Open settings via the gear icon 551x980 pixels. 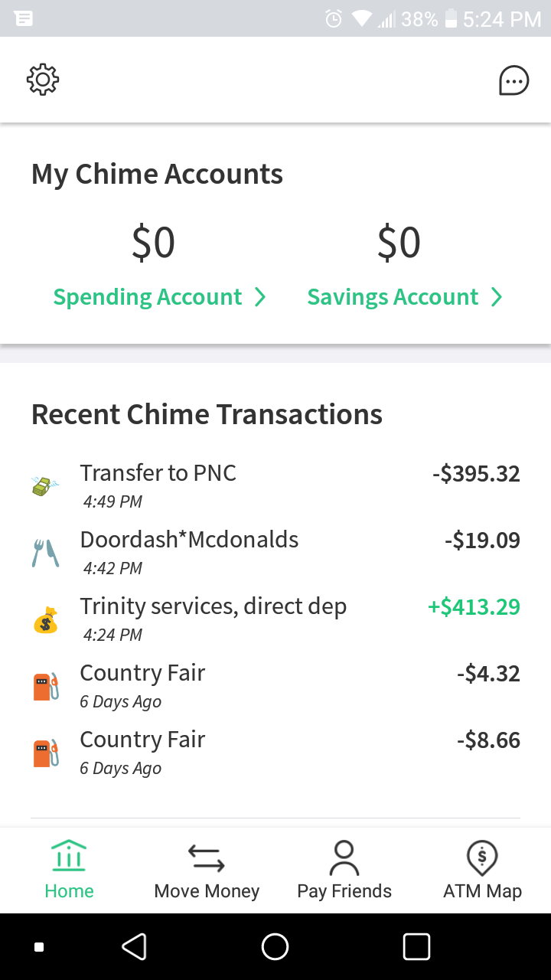pyautogui.click(x=43, y=80)
